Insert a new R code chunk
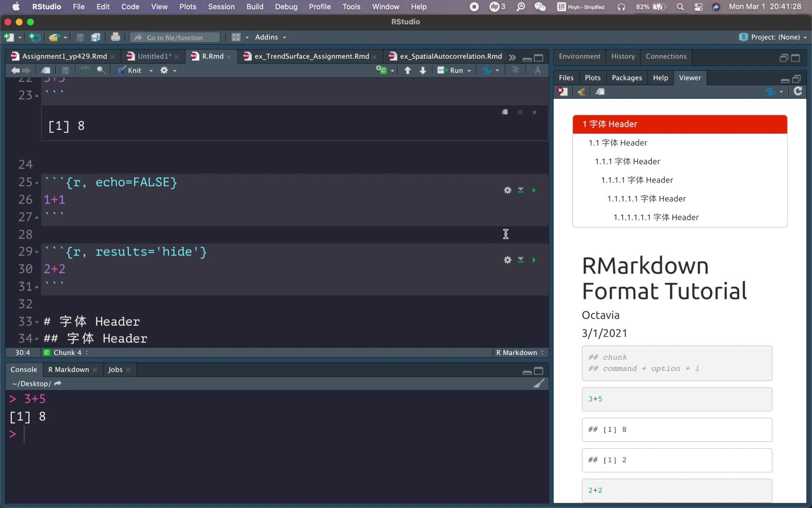Screen dimensions: 812x508 click(x=382, y=70)
